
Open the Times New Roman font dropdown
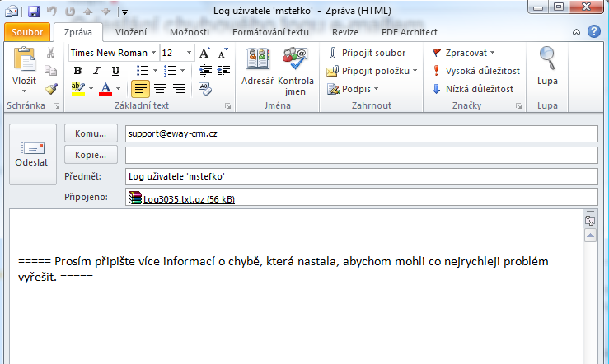click(x=154, y=53)
